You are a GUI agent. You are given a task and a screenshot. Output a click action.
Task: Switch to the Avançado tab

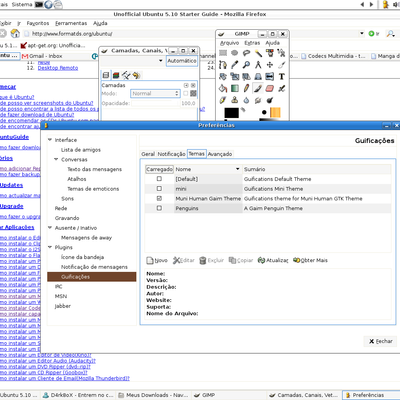click(x=220, y=154)
